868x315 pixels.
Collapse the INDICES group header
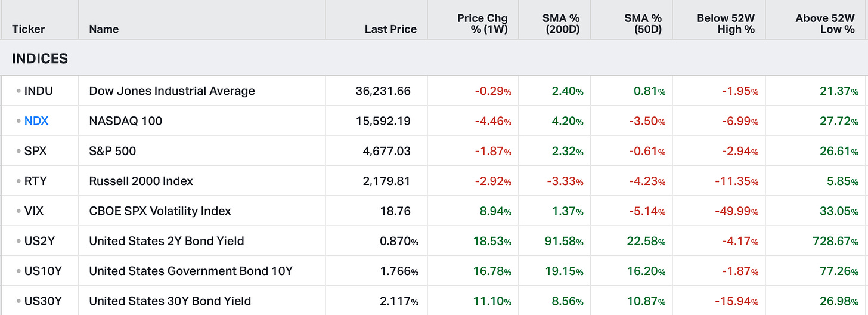tap(40, 58)
